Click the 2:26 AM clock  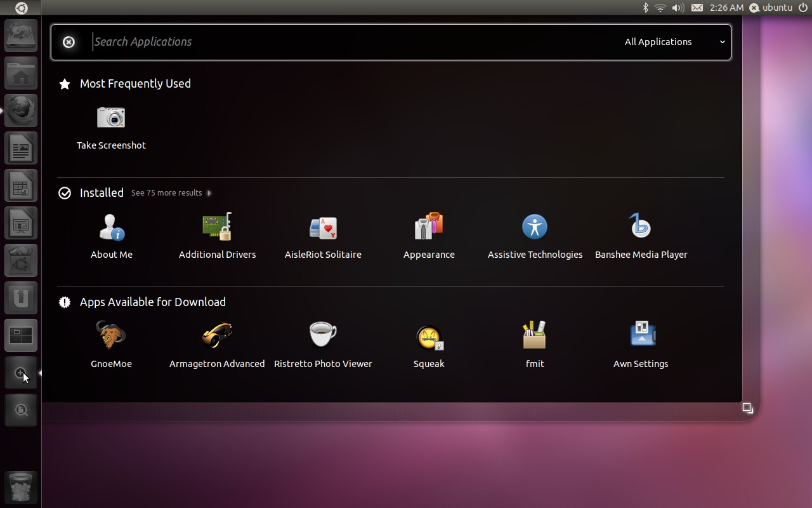coord(727,8)
